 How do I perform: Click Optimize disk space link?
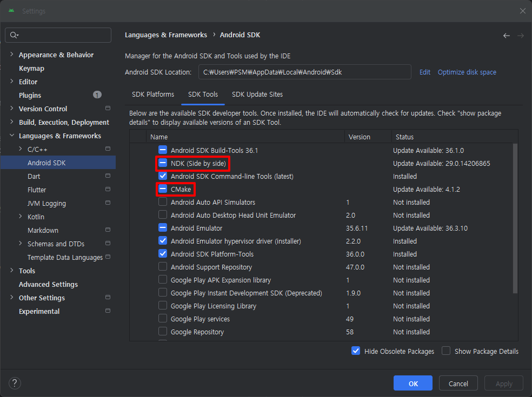point(467,72)
